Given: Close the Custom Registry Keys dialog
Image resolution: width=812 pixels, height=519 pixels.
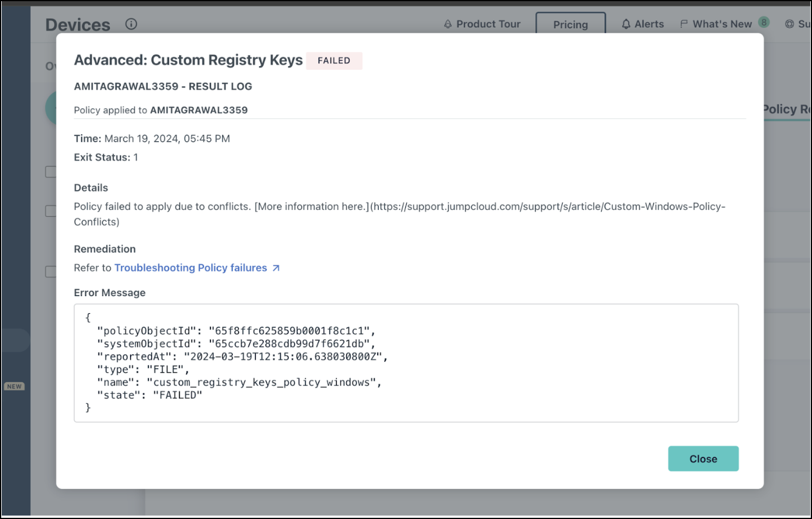Looking at the screenshot, I should [x=703, y=458].
